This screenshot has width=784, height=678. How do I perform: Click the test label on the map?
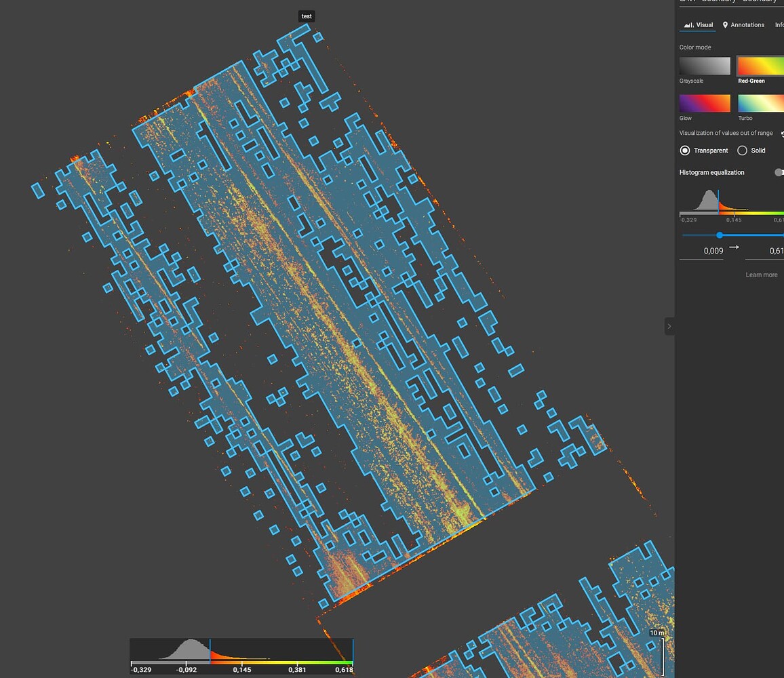point(306,16)
